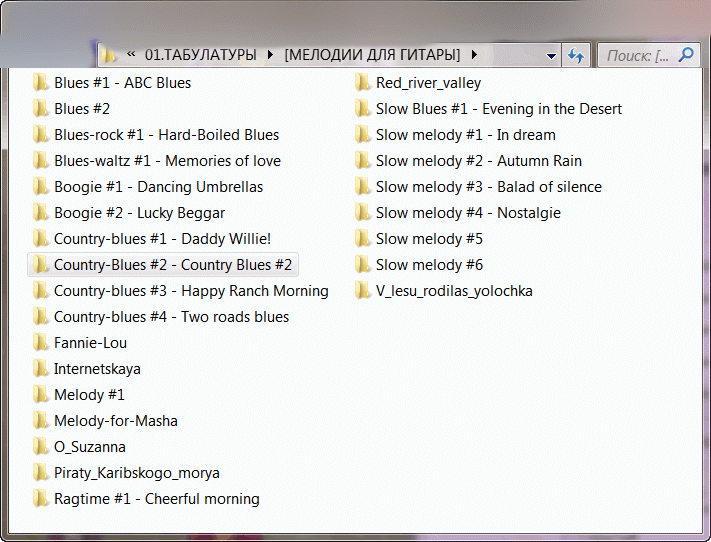The width and height of the screenshot is (711, 542).
Task: Expand the arrow after 01.ТАБУЛАТУРЫ breadcrumb
Action: pyautogui.click(x=270, y=55)
